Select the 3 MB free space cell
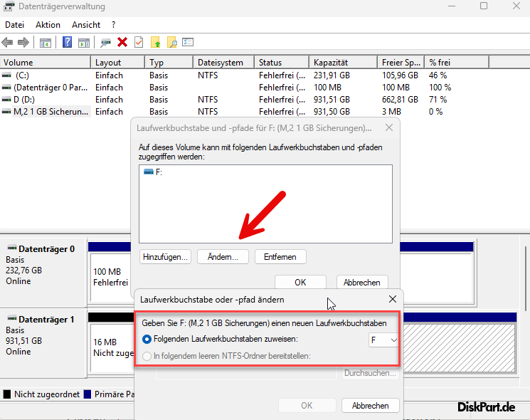Screen dimensions: 530x420 click(x=391, y=112)
